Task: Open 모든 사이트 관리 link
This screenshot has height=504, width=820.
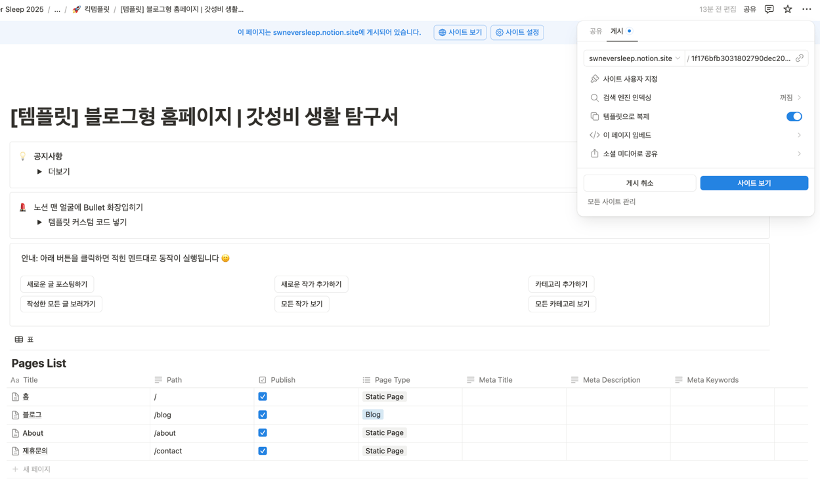Action: (611, 202)
